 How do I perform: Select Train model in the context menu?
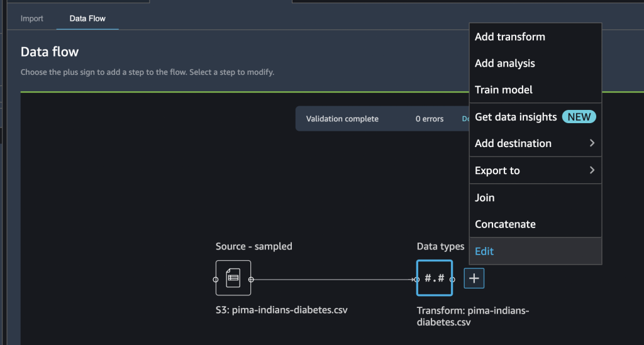point(504,90)
